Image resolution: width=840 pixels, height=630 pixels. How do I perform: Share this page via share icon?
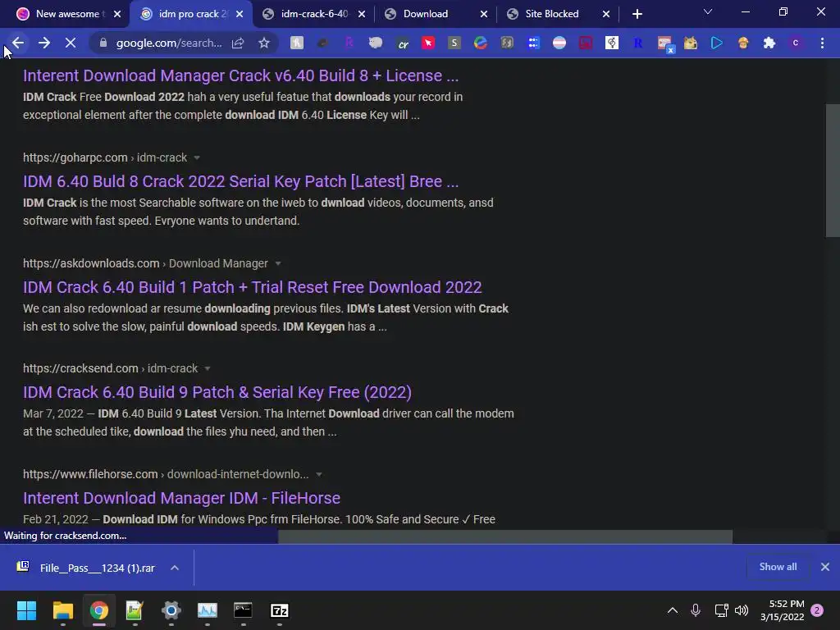[x=238, y=43]
